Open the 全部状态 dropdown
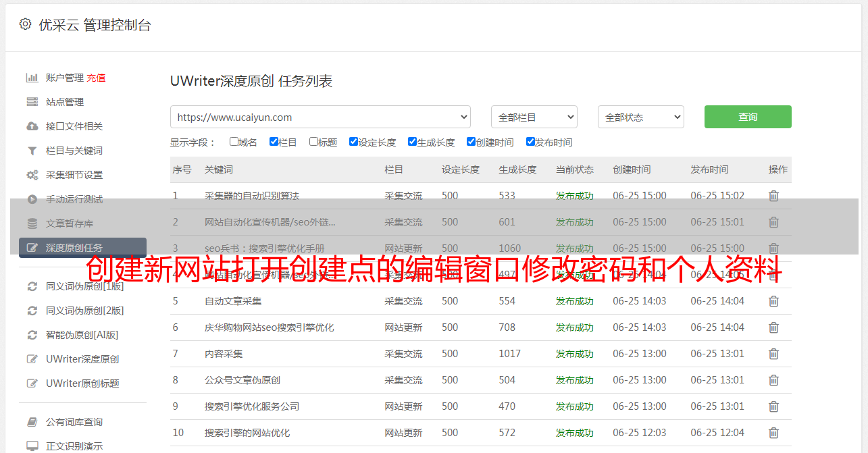Viewport: 868px width, 453px height. pyautogui.click(x=641, y=117)
